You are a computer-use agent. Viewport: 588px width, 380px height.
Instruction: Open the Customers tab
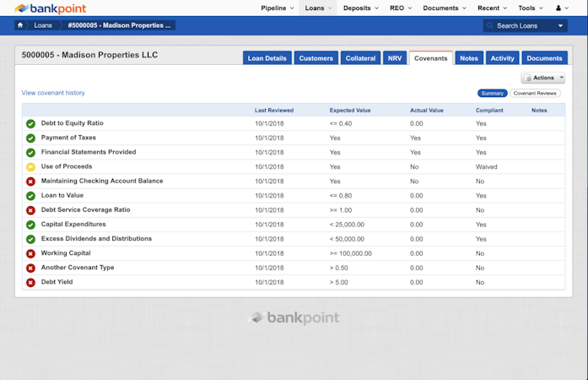pos(316,58)
